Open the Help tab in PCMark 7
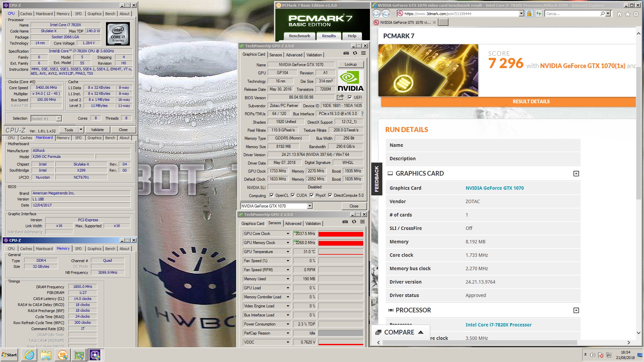Screen dimensions: 644x362 [x=352, y=36]
